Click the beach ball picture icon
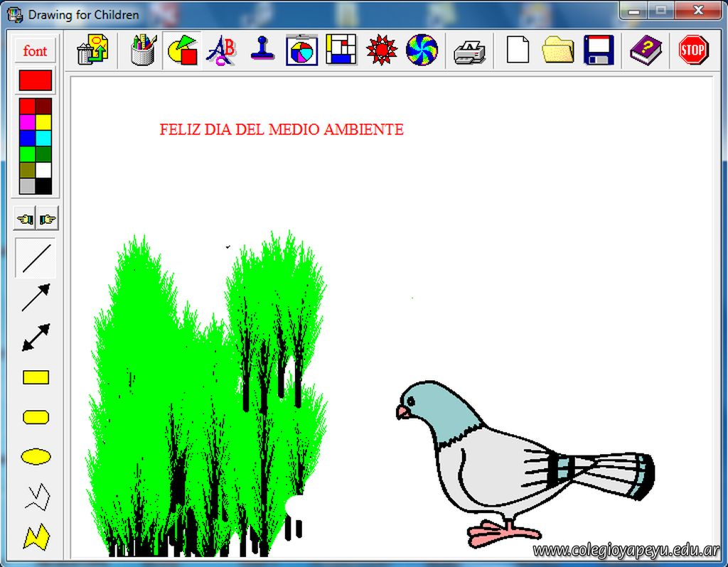The width and height of the screenshot is (728, 567). [301, 50]
